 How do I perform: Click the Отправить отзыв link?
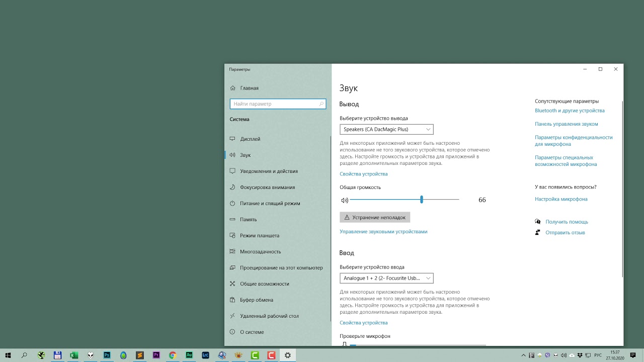coord(565,232)
